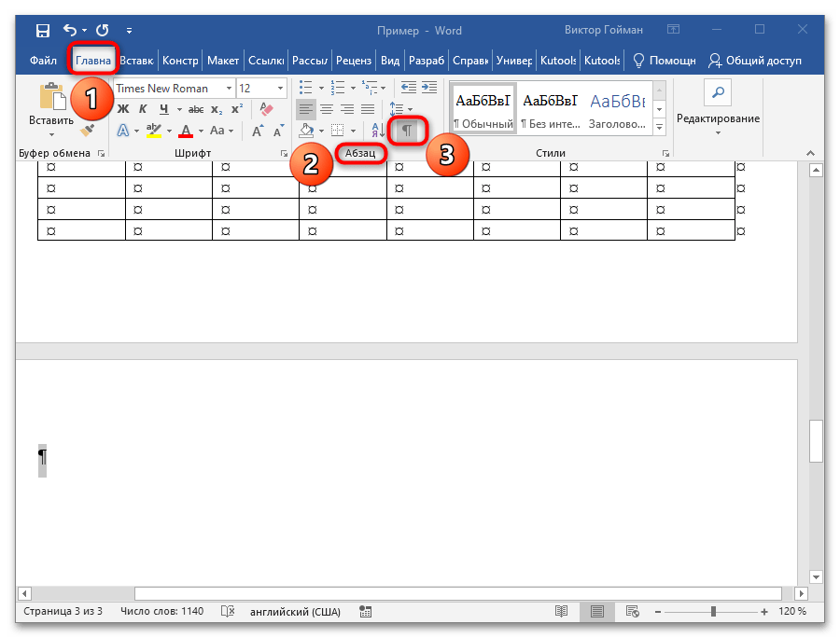840x638 pixels.
Task: Open the Clipboard pane launcher
Action: [x=101, y=154]
